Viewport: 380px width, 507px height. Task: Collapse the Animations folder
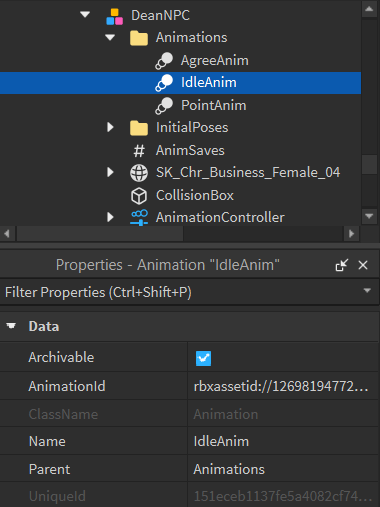(110, 37)
